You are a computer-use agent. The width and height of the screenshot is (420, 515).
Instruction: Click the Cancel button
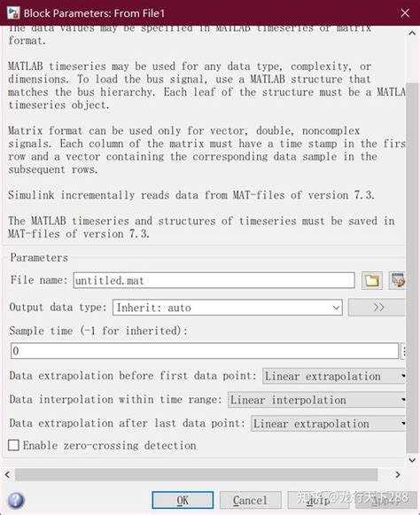250,500
